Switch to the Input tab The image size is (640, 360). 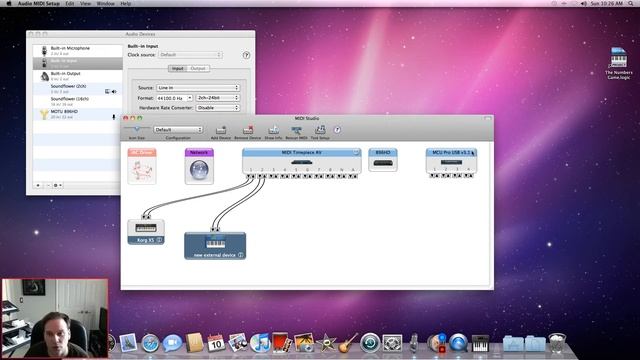(x=178, y=69)
